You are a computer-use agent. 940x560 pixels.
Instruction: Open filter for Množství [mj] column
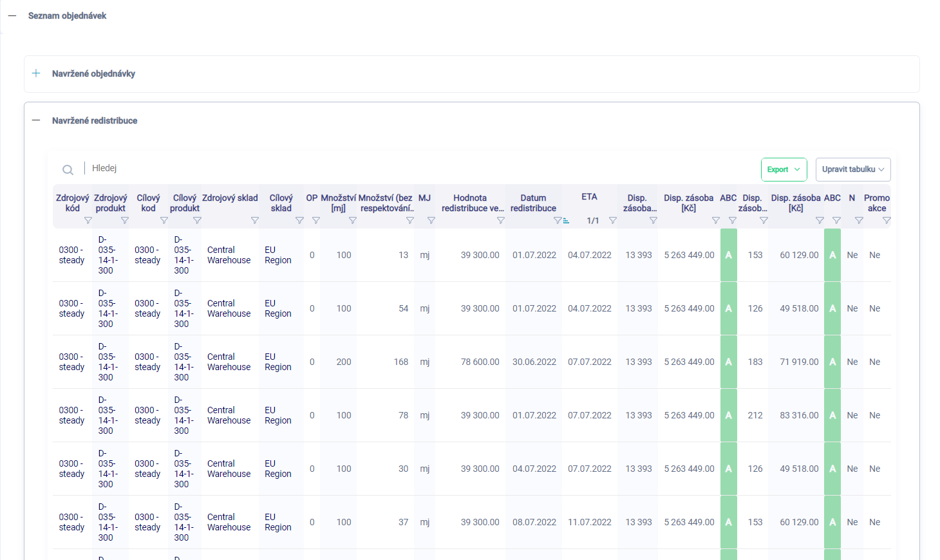pos(353,221)
